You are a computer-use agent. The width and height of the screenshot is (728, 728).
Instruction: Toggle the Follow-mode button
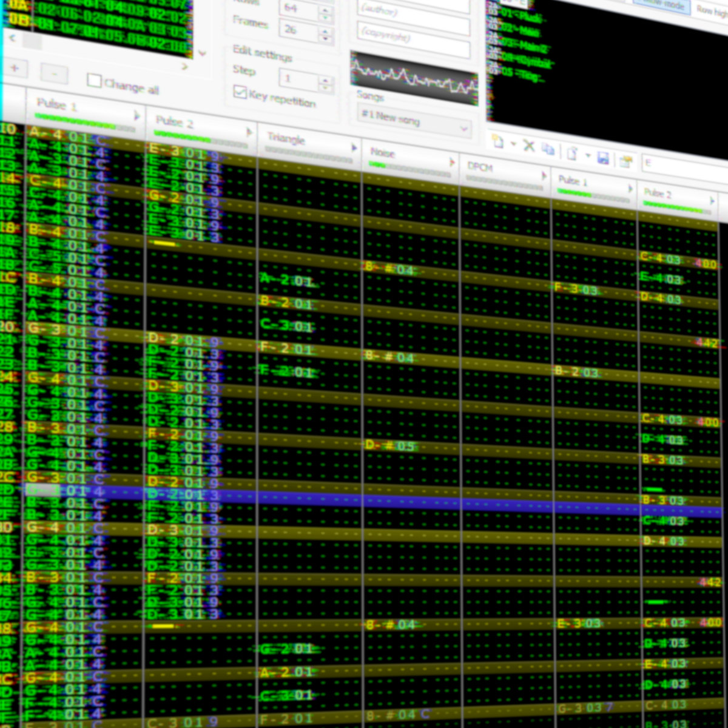pyautogui.click(x=660, y=5)
